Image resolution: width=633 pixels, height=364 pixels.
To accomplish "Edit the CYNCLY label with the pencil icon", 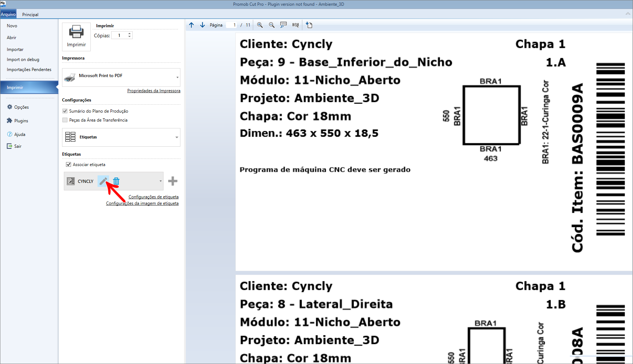I will click(103, 181).
